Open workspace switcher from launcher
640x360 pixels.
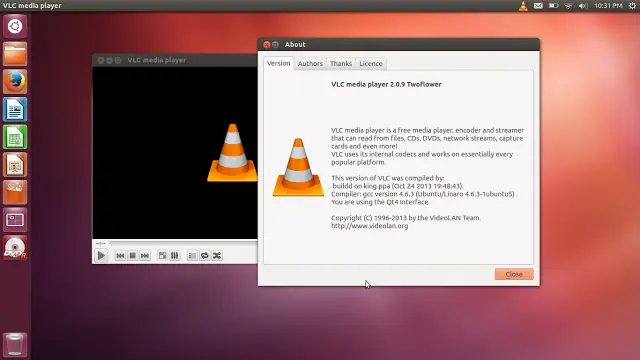15,220
